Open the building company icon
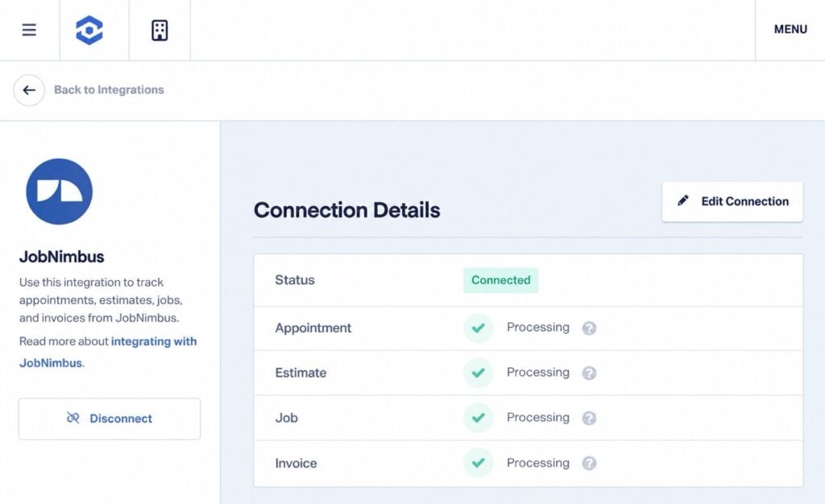Screen dimensions: 825x504 pyautogui.click(x=160, y=30)
